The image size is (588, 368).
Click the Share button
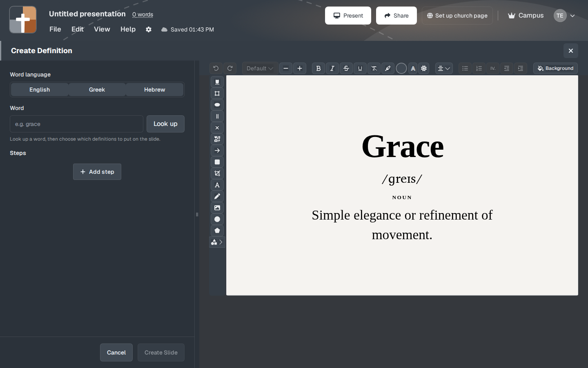point(396,16)
